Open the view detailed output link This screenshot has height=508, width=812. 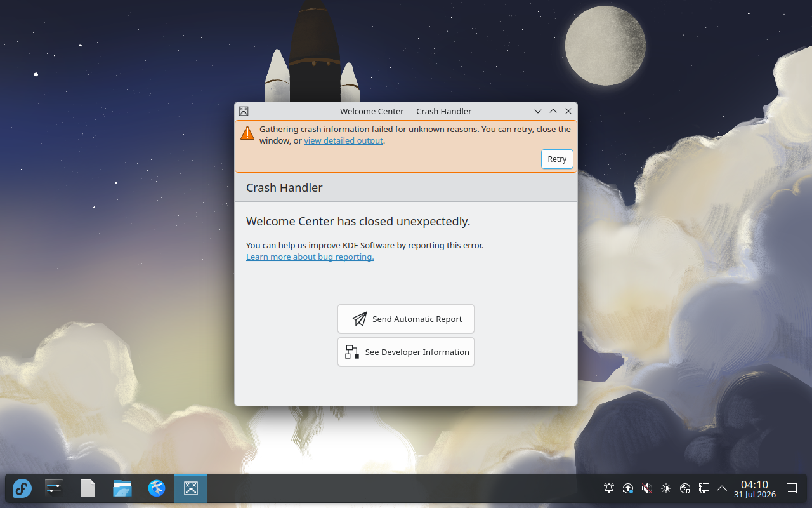343,141
